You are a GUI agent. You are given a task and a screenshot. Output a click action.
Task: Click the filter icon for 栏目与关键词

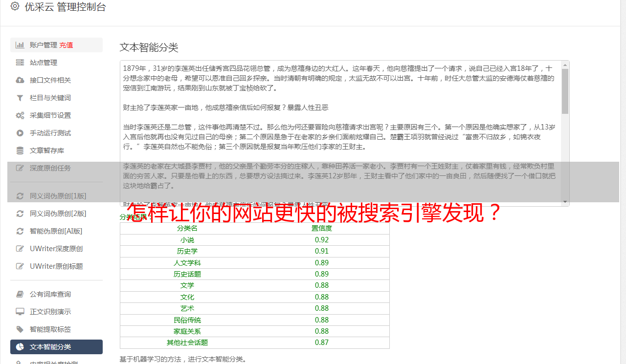click(20, 98)
